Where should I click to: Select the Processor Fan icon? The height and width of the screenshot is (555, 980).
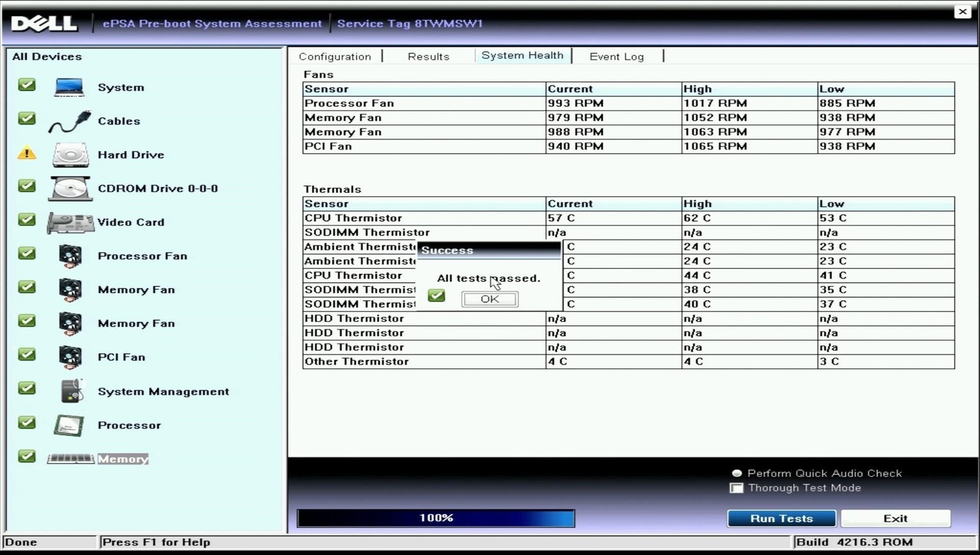(x=70, y=256)
